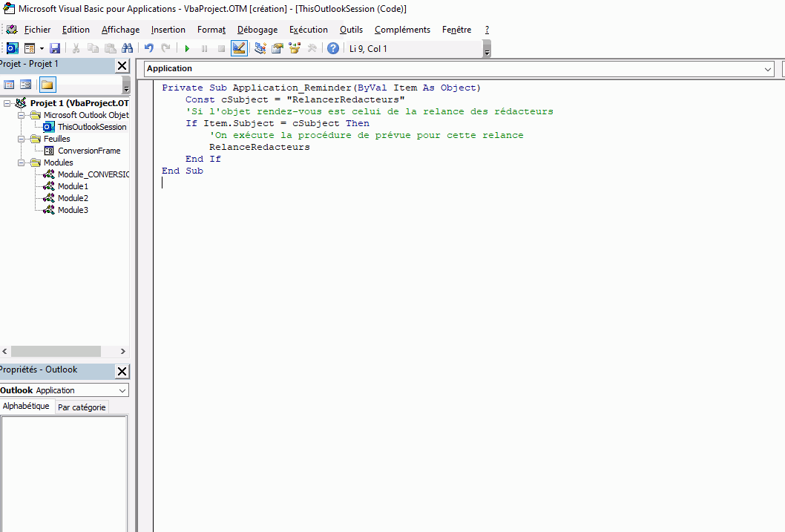Open the Object Browser toolbar icon
Image resolution: width=785 pixels, height=532 pixels.
(x=295, y=48)
